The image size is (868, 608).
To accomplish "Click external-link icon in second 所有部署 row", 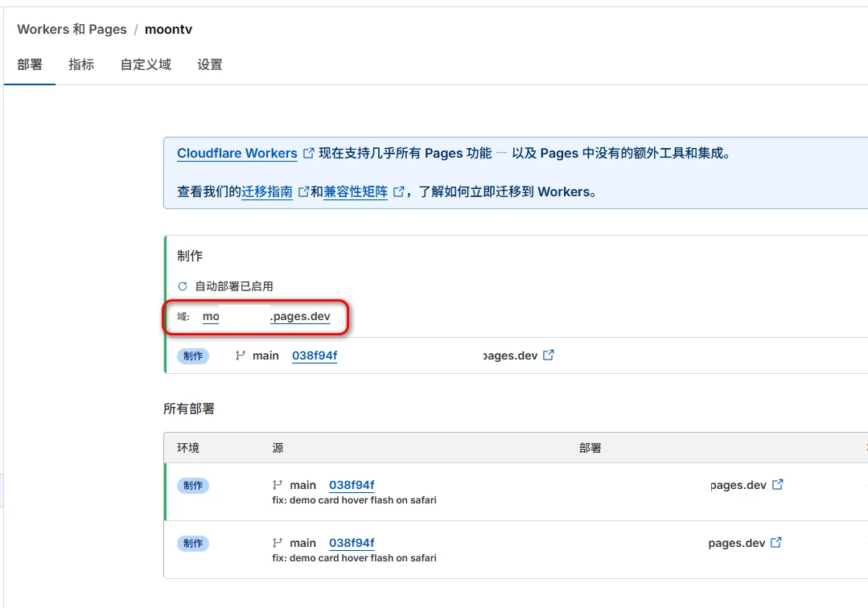I will (x=776, y=543).
